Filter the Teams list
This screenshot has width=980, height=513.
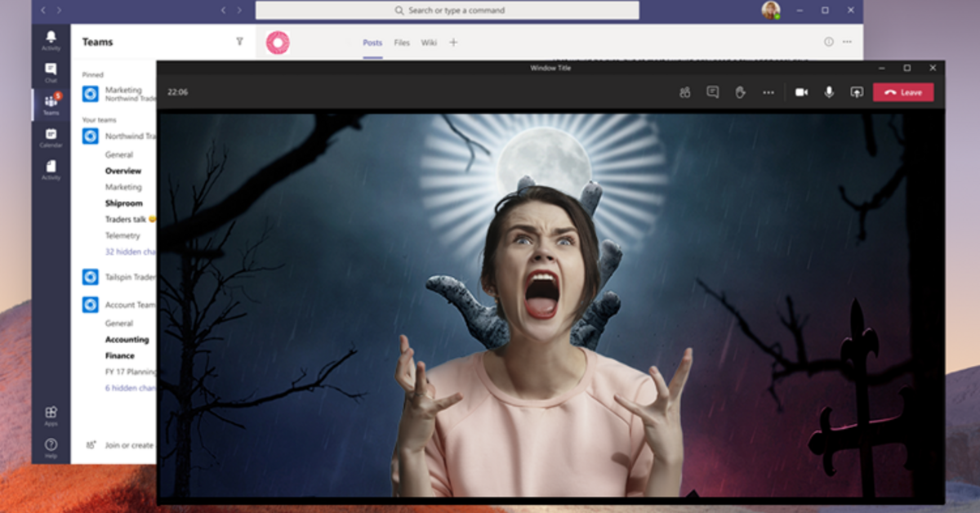[239, 42]
